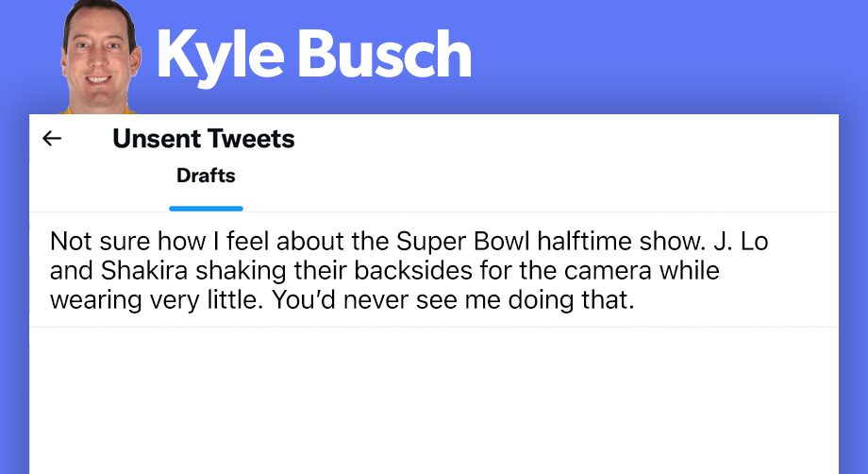Click the word "Busch" in the banner

tap(385, 54)
